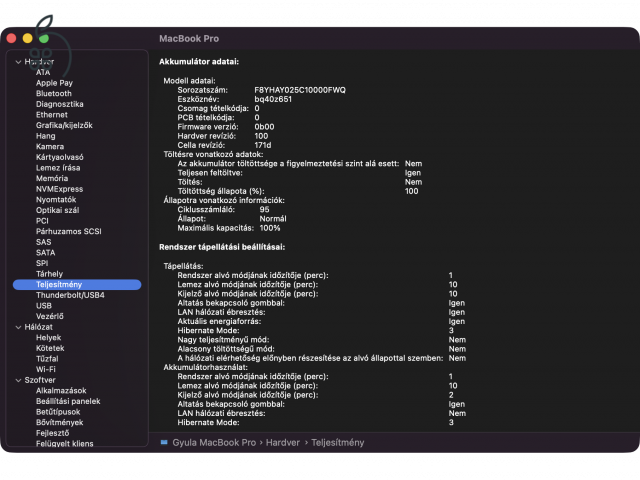Zoom the window with green button
Screen dimensions: 640x480
pyautogui.click(x=44, y=39)
